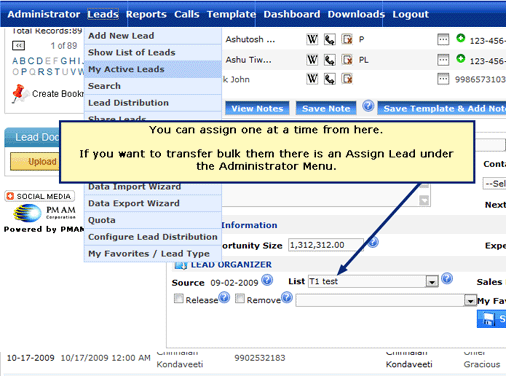Click green plus icon in Ashu Tiw row
Screen dimensions: 506x376
tap(461, 59)
